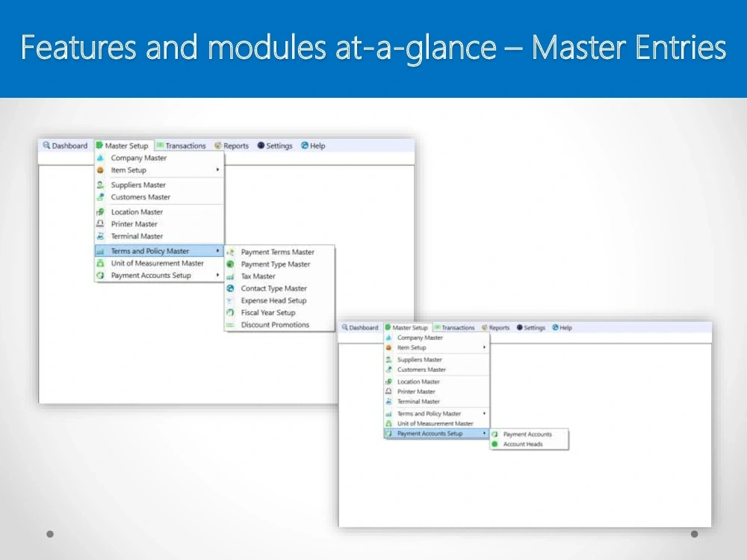The image size is (747, 560).
Task: Select Company Master in the lower-right menu
Action: click(436, 337)
